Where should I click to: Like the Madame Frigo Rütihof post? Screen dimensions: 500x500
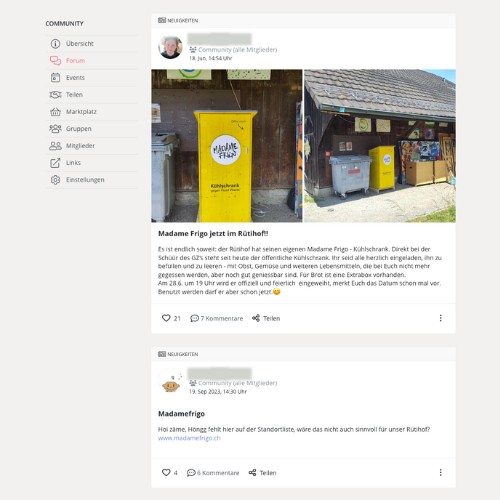(166, 318)
